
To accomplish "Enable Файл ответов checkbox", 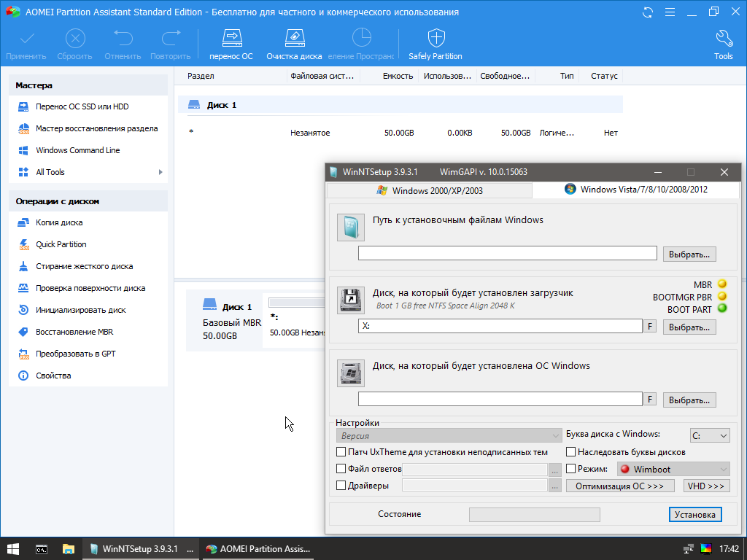I will tap(341, 469).
